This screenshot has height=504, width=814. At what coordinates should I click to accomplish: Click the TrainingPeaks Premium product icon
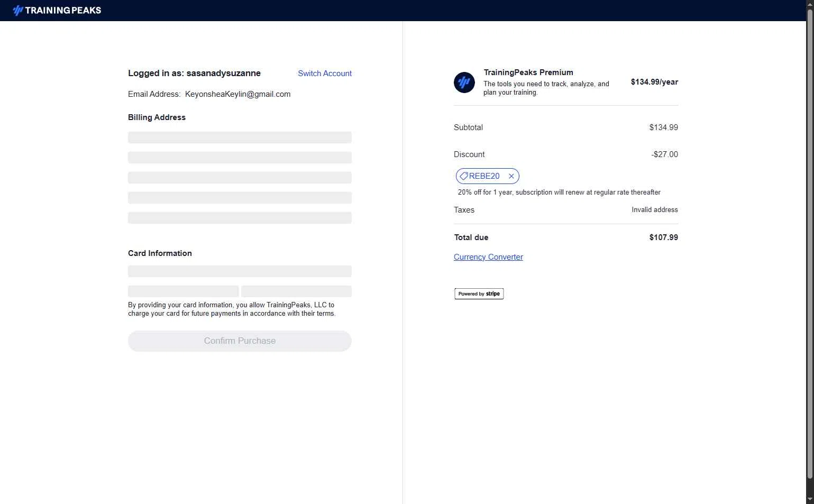pyautogui.click(x=464, y=83)
